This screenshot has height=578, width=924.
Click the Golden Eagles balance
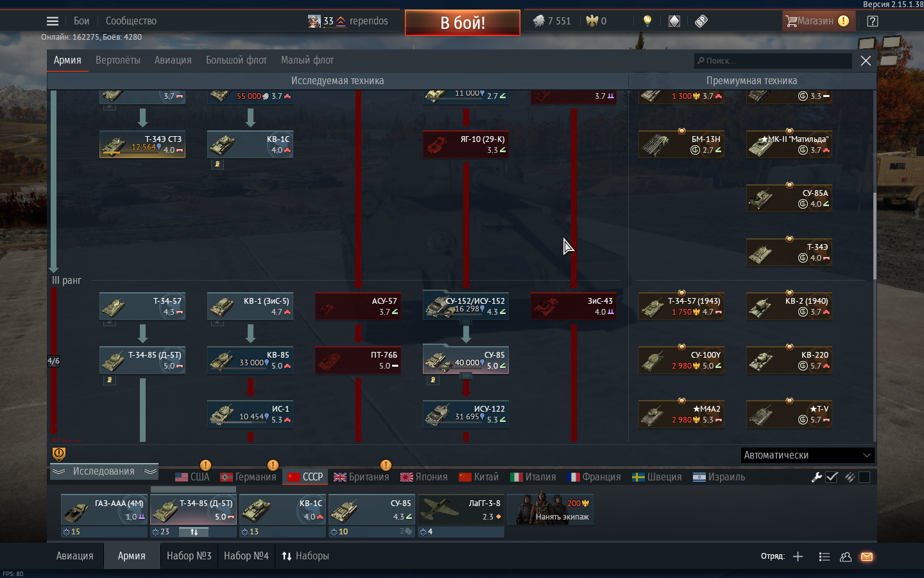pyautogui.click(x=596, y=21)
